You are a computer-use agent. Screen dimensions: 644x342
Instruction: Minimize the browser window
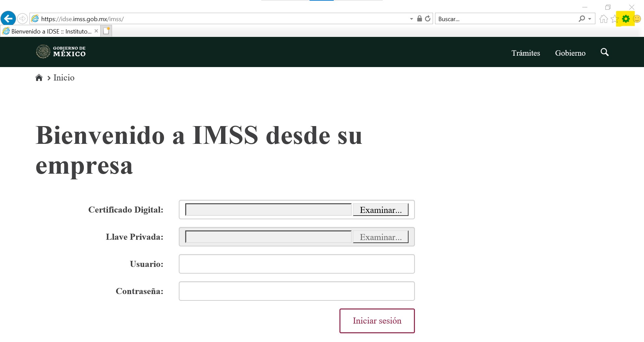585,7
